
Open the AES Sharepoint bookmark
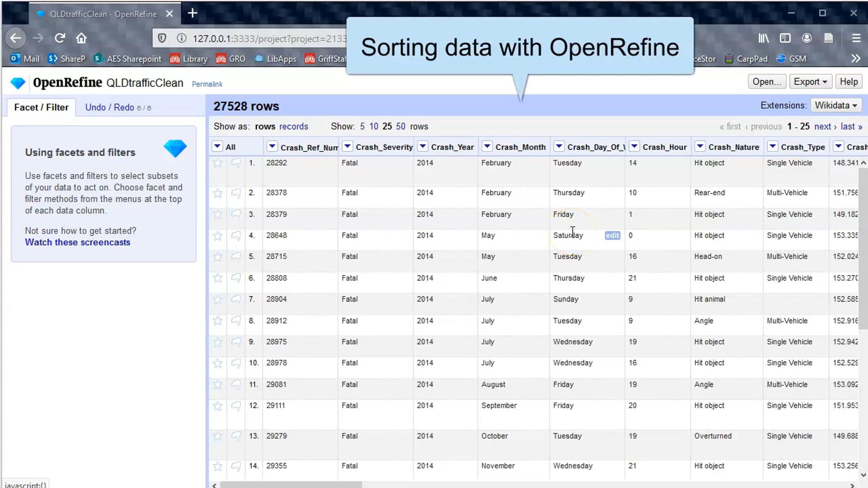128,59
